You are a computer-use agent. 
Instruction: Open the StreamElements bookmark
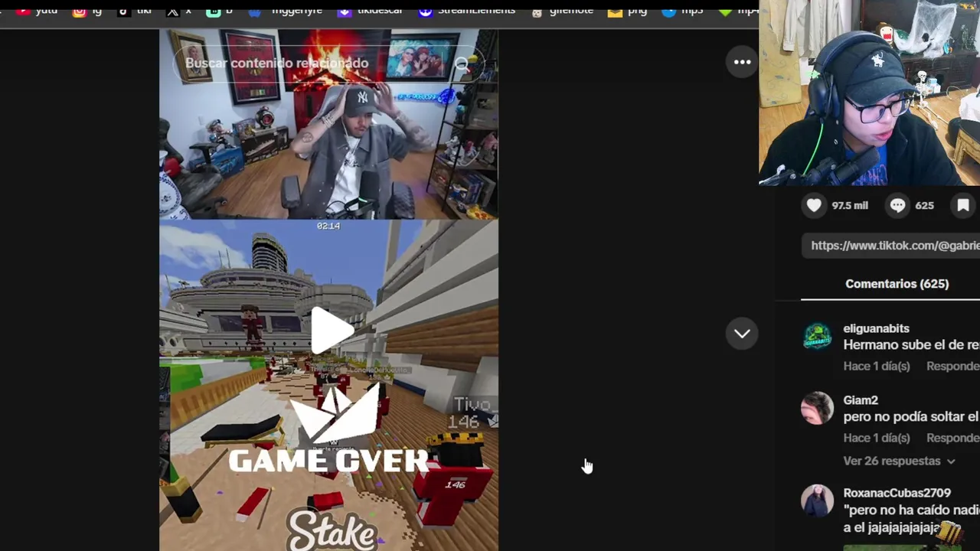tap(467, 11)
